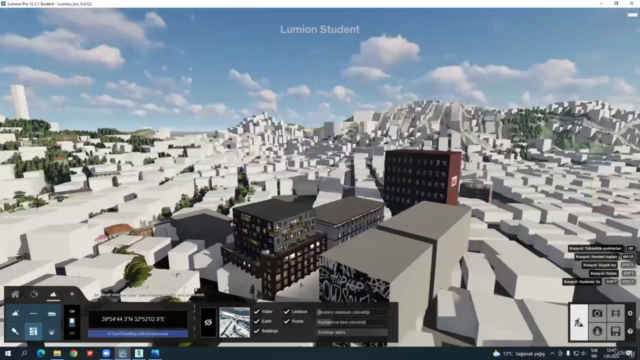Viewport: 640px width, 360px height.
Task: Open Movie mode film icon
Action: click(x=616, y=313)
